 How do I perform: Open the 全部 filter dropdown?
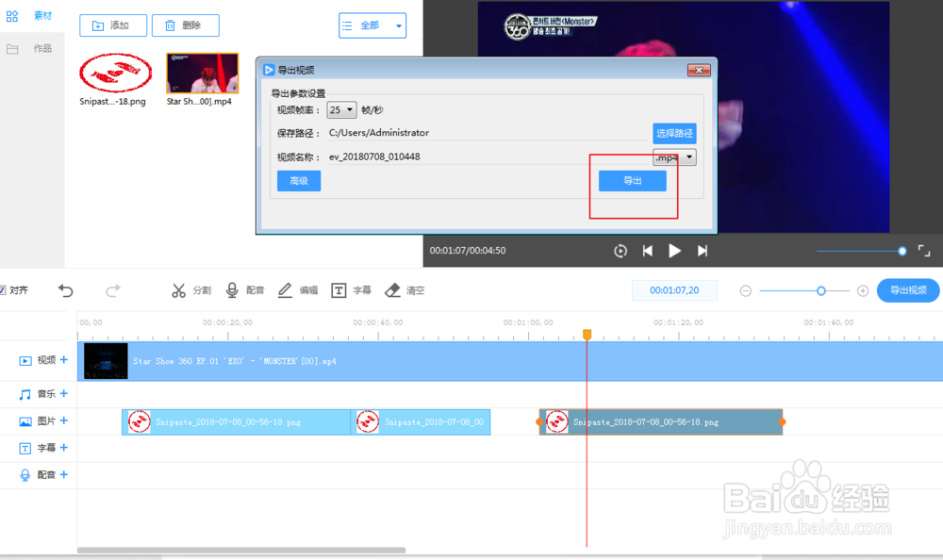click(372, 25)
